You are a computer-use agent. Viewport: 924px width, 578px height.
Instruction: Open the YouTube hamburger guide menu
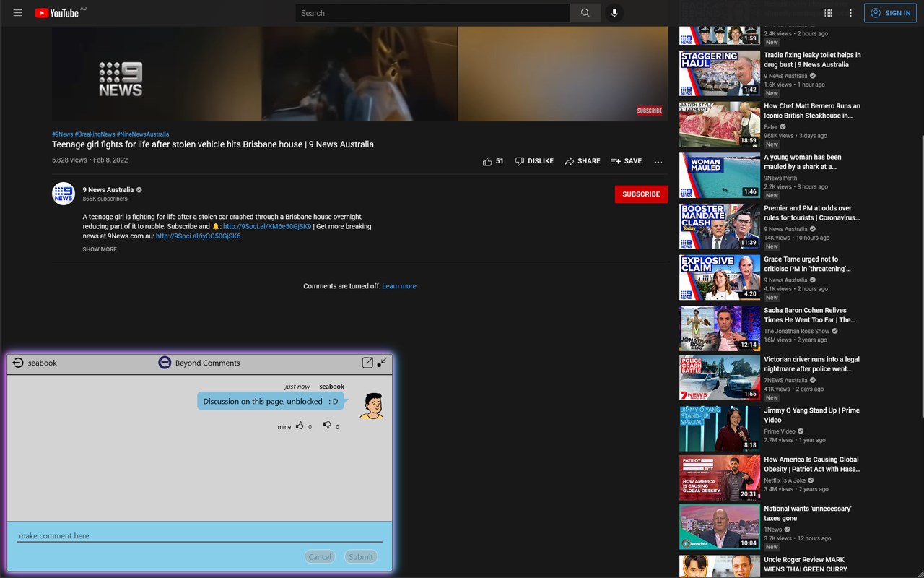click(x=18, y=13)
